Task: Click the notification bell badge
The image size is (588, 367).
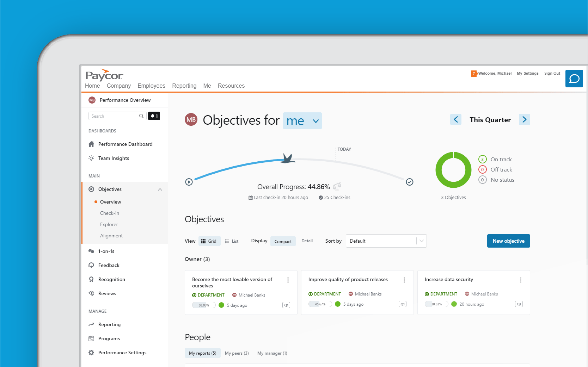Action: [x=154, y=116]
